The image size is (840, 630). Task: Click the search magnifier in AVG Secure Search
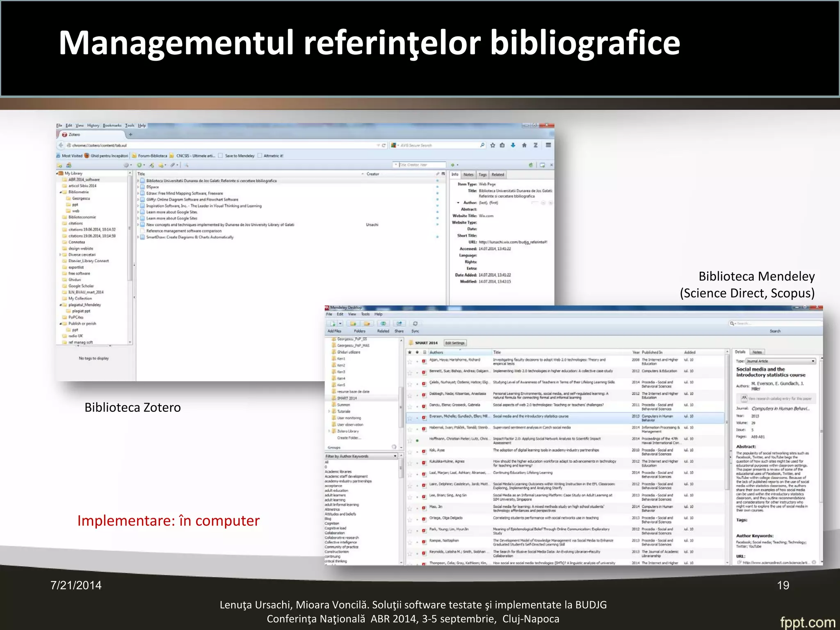482,145
